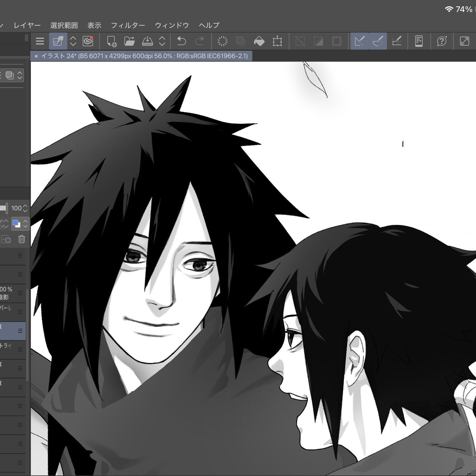476x476 pixels.
Task: Toggle the pen-and-eraser switch icon in command bar
Action: tap(58, 41)
